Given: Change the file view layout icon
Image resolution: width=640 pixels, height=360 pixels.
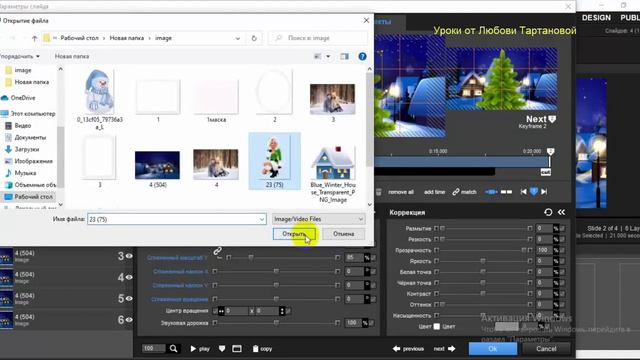Looking at the screenshot, I should click(318, 56).
